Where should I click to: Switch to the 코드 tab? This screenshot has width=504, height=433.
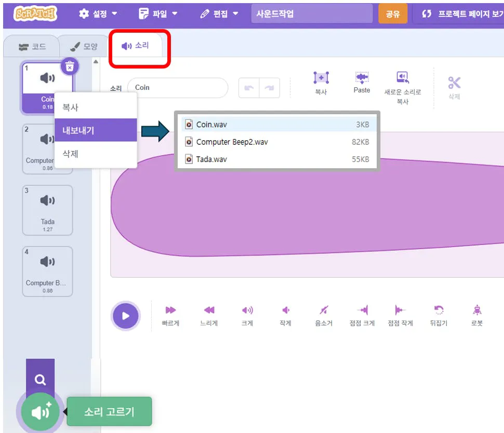(31, 46)
